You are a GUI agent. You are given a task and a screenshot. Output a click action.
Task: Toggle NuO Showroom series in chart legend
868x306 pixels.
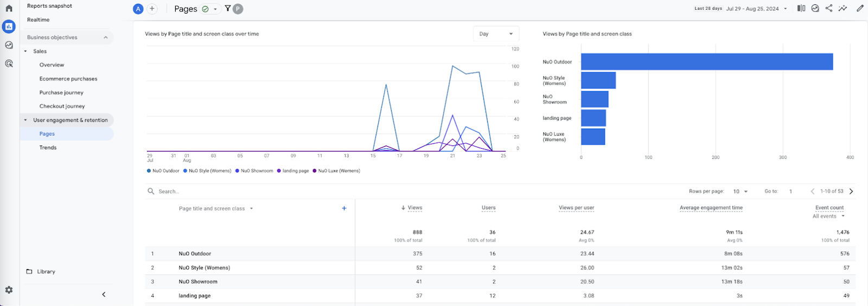coord(254,171)
